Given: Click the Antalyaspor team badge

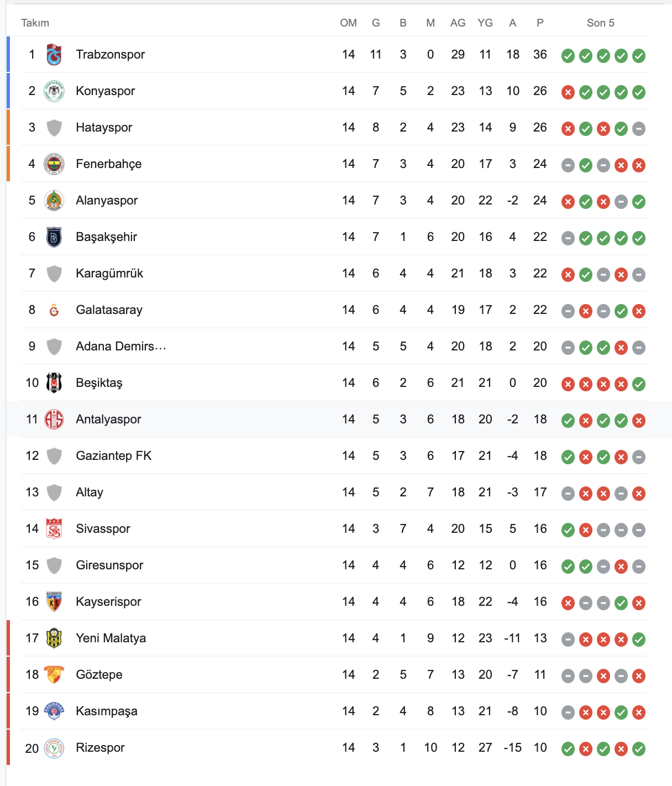Looking at the screenshot, I should 54,420.
